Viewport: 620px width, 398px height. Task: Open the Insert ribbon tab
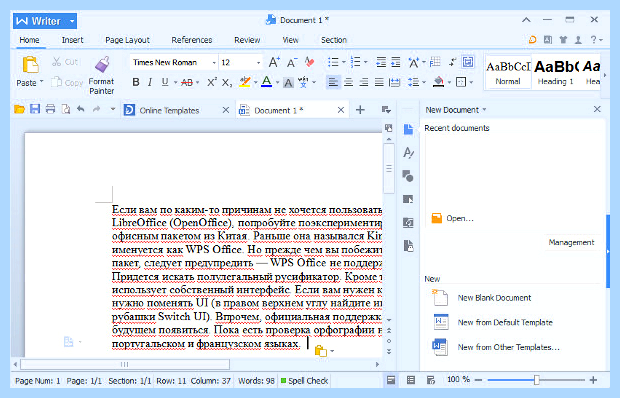pos(72,40)
